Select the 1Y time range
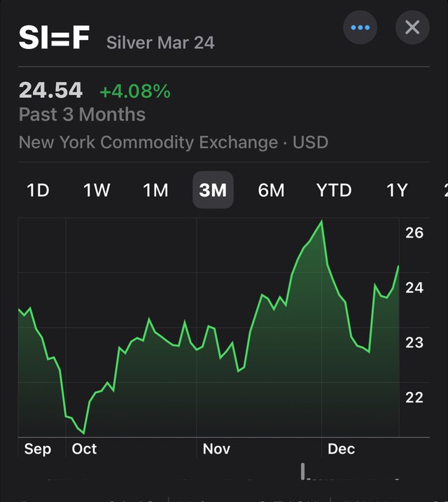The height and width of the screenshot is (502, 448). point(397,190)
